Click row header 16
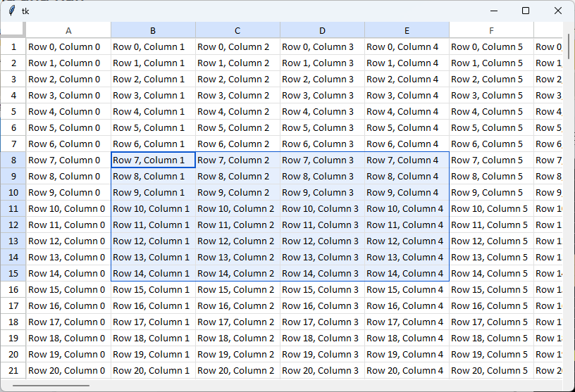 (x=13, y=289)
